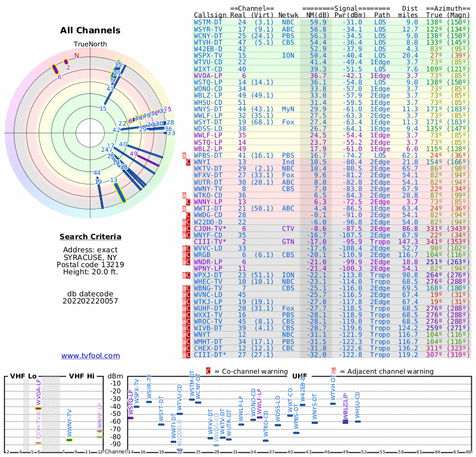Viewport: 476px width, 457px height.
Task: Click the 59.9 NM value for WSTM-DT
Action: tap(318, 22)
